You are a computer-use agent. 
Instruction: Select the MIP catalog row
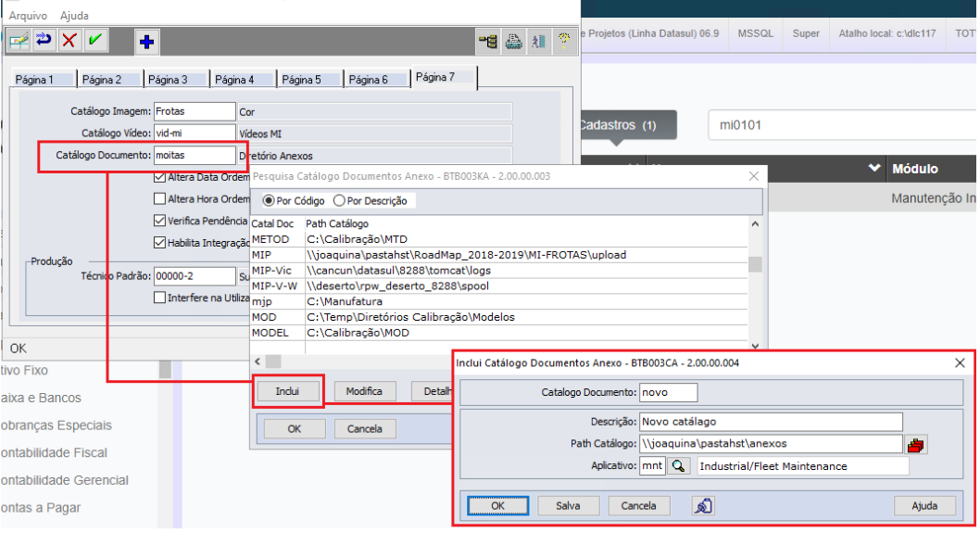point(498,255)
